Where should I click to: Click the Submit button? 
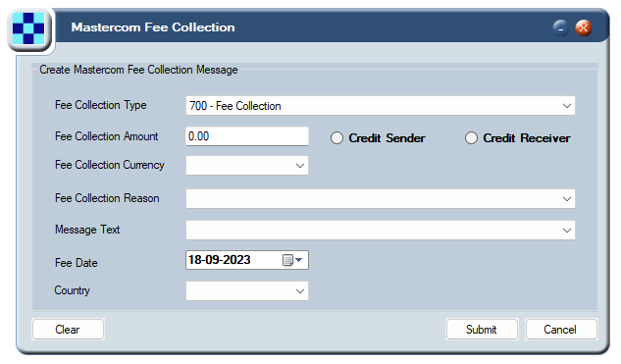point(482,329)
